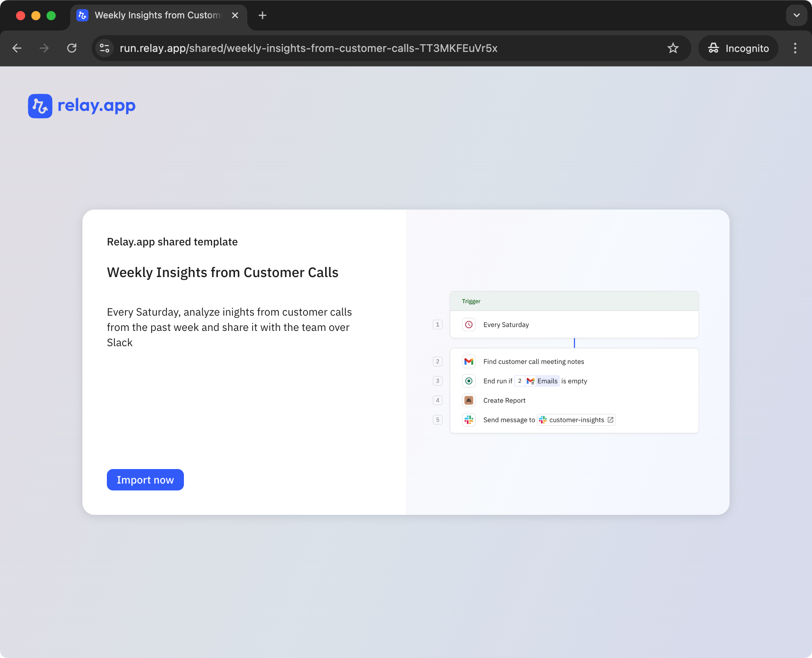Click the Anthropic icon beside Create Report
The image size is (812, 658).
coord(469,400)
